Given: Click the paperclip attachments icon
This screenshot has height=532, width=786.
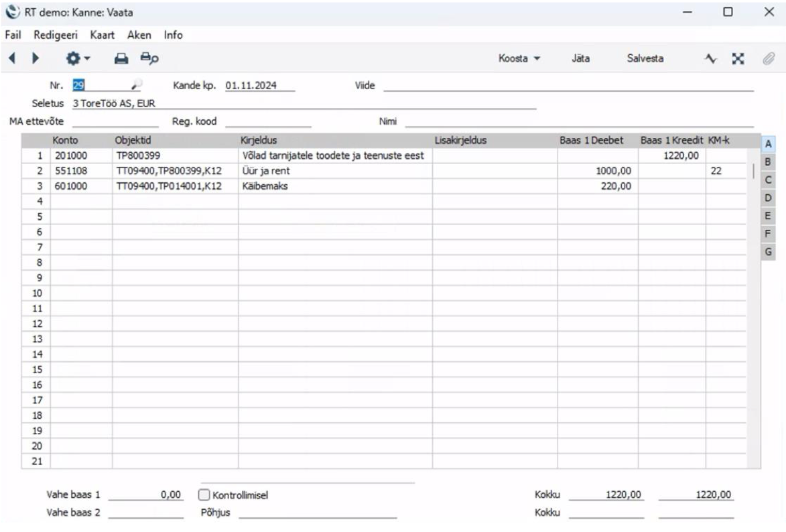Looking at the screenshot, I should point(768,59).
